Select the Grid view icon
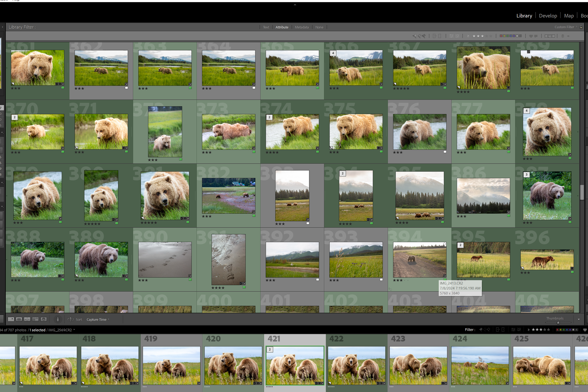This screenshot has height=392, width=588. click(x=11, y=319)
